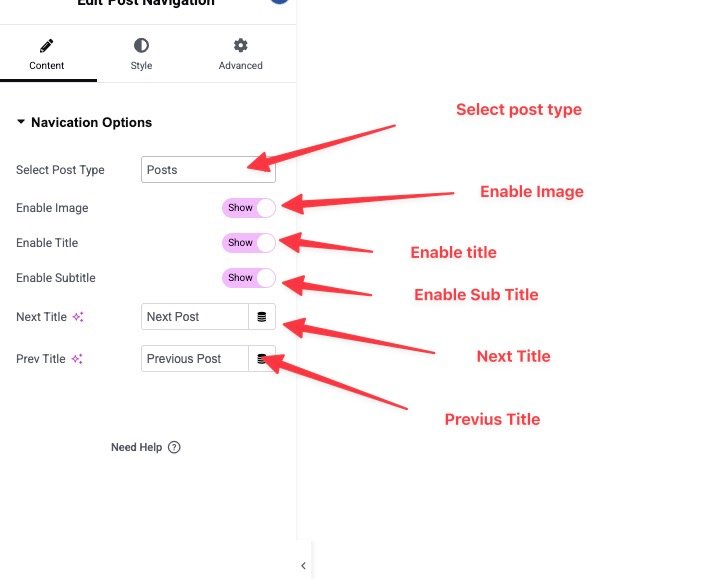Switch to the Advanced tab

click(x=240, y=55)
